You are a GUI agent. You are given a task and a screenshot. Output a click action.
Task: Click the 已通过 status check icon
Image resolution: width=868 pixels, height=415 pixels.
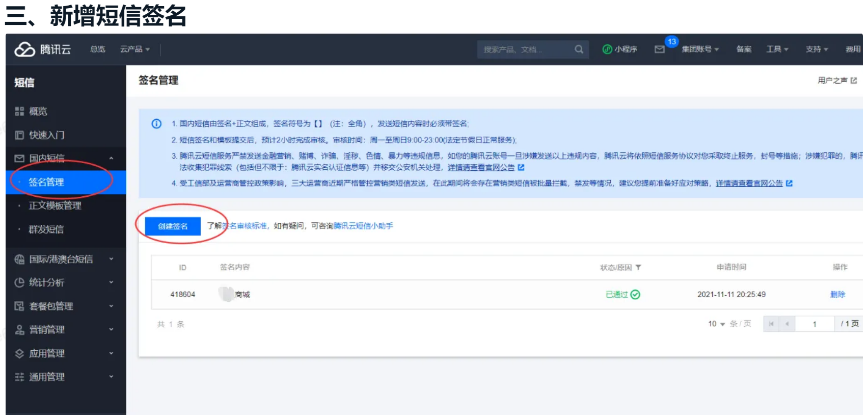coord(635,294)
